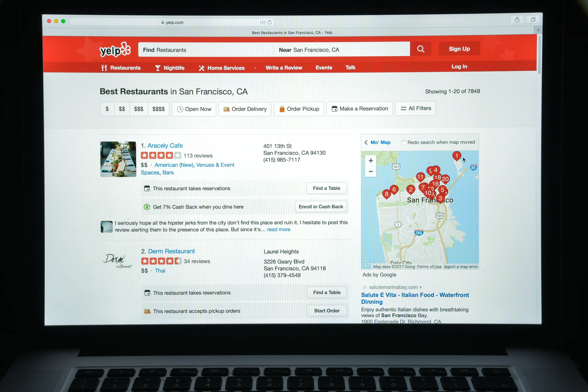Click the Bars category link
The width and height of the screenshot is (588, 392).
(x=168, y=172)
